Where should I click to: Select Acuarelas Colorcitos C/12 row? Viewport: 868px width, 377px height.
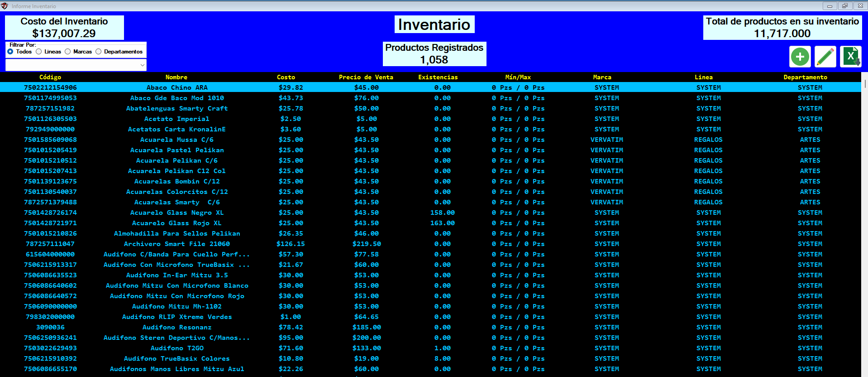click(x=430, y=192)
